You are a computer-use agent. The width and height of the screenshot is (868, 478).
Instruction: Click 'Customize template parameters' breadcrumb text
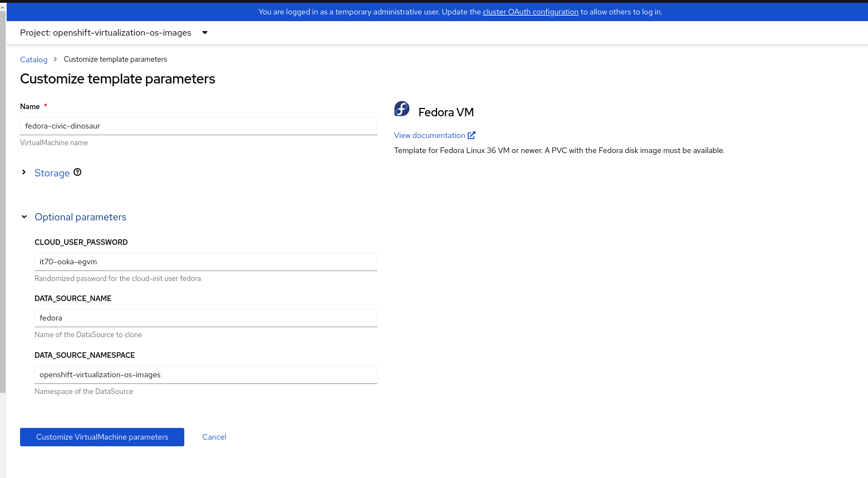[x=115, y=60]
